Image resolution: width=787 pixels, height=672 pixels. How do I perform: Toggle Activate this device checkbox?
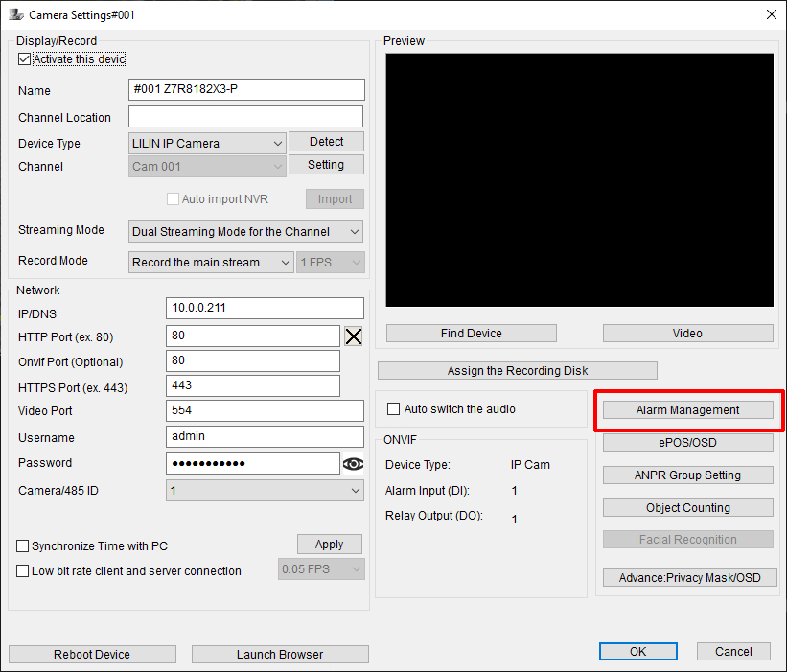pyautogui.click(x=24, y=58)
